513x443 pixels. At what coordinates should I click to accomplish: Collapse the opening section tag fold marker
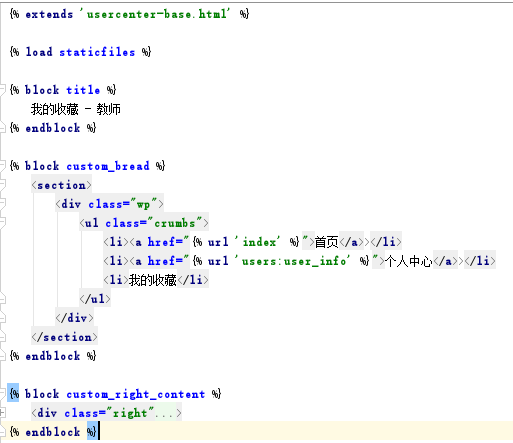(x=2, y=185)
